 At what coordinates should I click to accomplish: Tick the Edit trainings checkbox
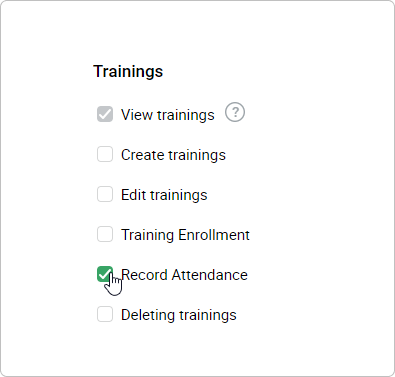pos(105,194)
